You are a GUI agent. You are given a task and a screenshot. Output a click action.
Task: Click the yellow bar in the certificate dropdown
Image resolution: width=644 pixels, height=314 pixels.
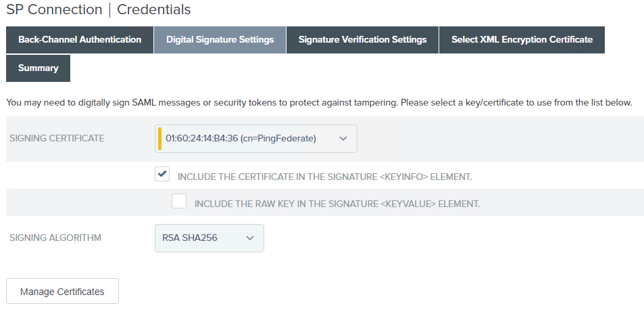click(160, 139)
